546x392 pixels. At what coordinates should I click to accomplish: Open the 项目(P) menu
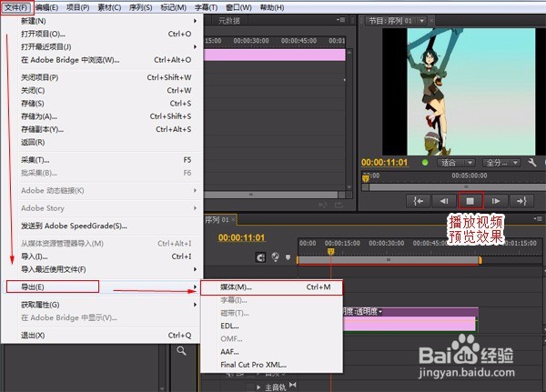click(78, 7)
